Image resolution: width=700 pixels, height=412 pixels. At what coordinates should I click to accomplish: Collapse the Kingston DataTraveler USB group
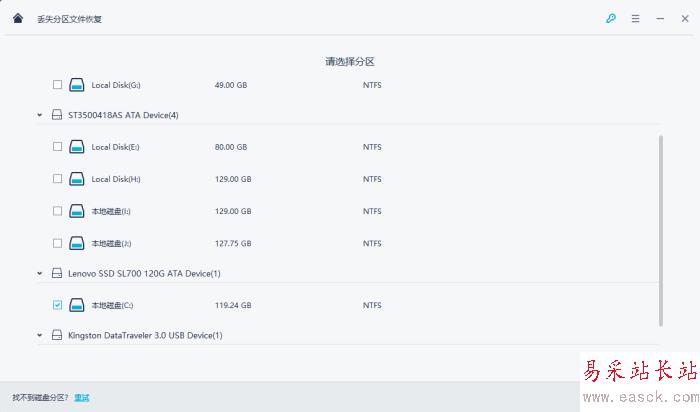click(40, 335)
